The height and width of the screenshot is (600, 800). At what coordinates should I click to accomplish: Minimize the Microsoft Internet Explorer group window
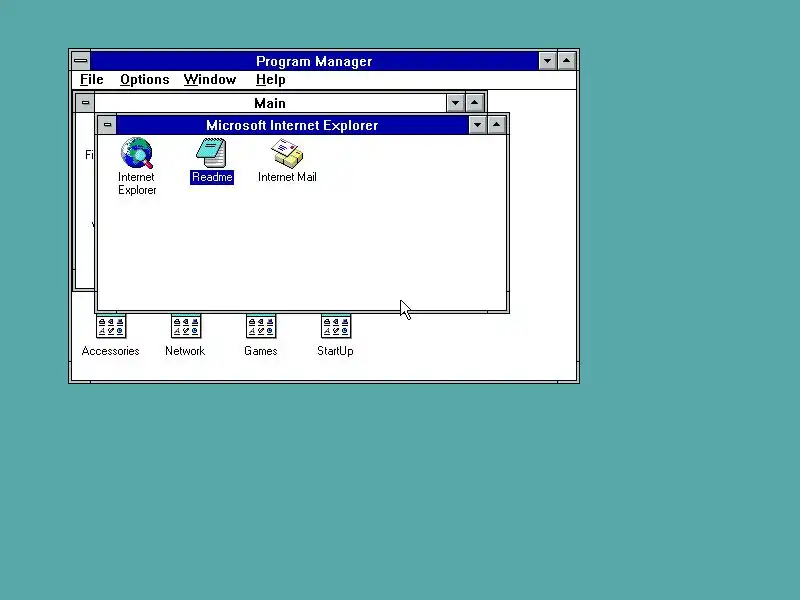tap(477, 125)
